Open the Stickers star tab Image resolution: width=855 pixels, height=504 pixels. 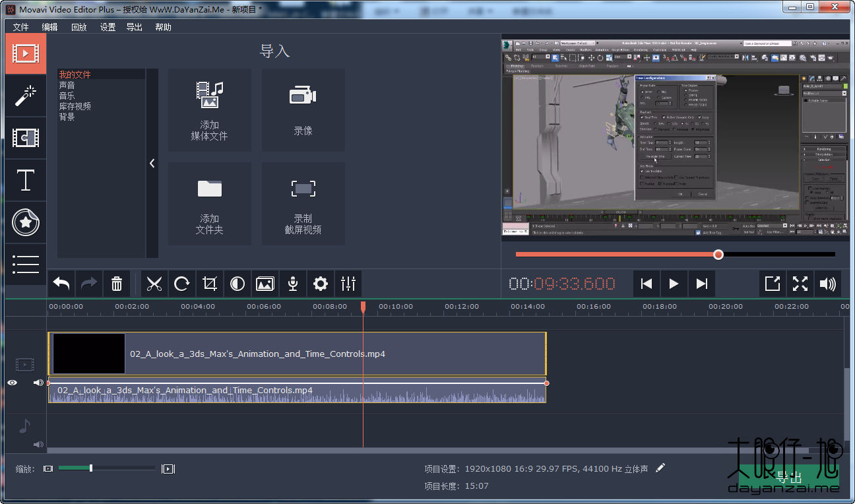click(x=26, y=222)
